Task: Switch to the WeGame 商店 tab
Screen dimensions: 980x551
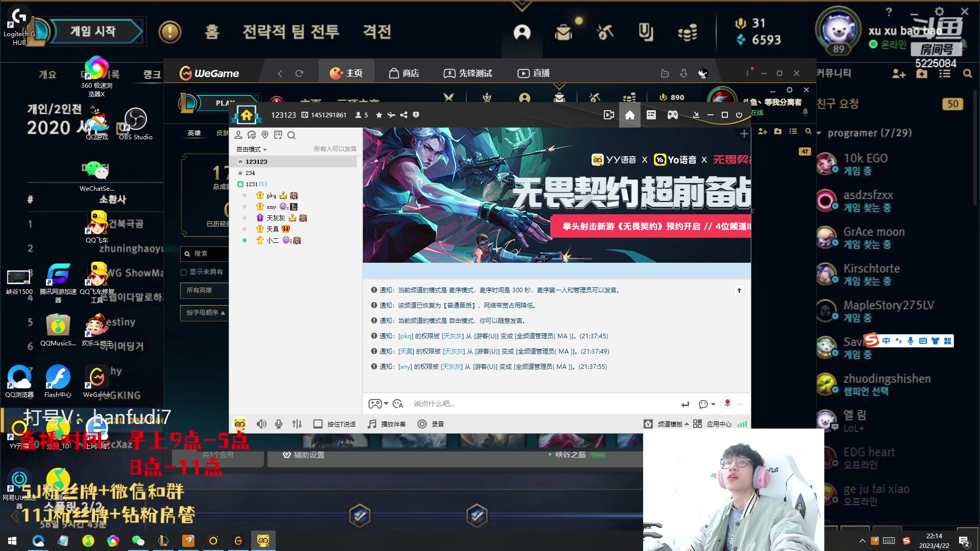Action: (x=404, y=73)
